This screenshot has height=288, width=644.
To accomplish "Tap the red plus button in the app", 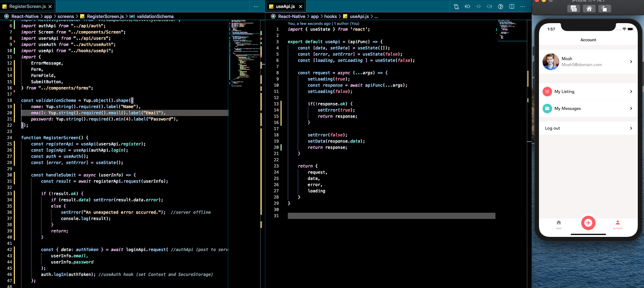I will 588,223.
